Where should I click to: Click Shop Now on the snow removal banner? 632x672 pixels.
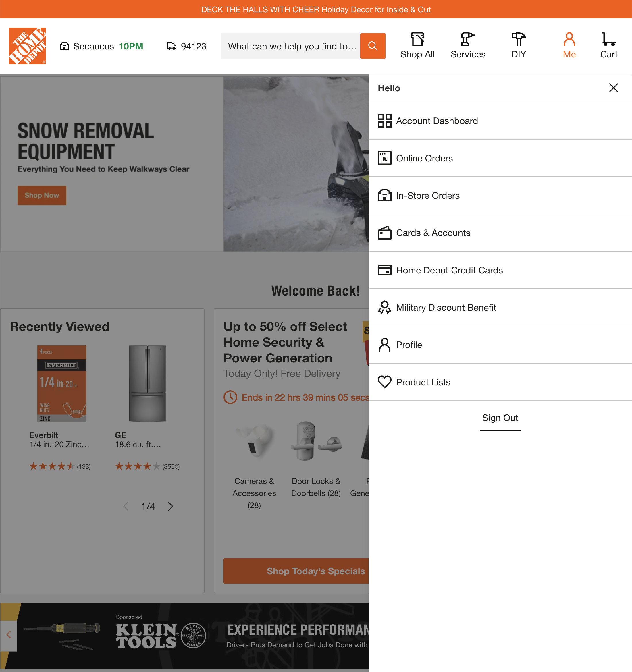(x=42, y=195)
